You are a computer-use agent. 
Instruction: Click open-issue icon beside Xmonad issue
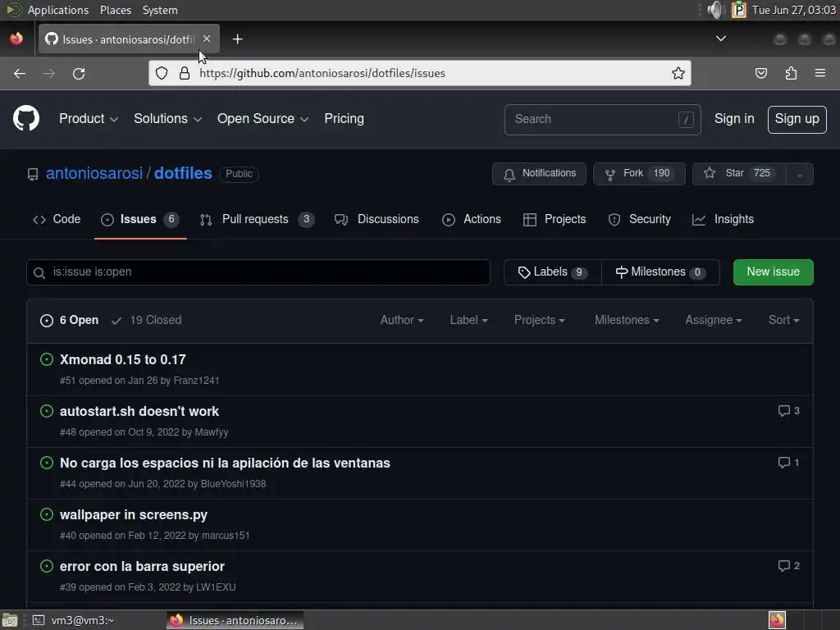(47, 359)
